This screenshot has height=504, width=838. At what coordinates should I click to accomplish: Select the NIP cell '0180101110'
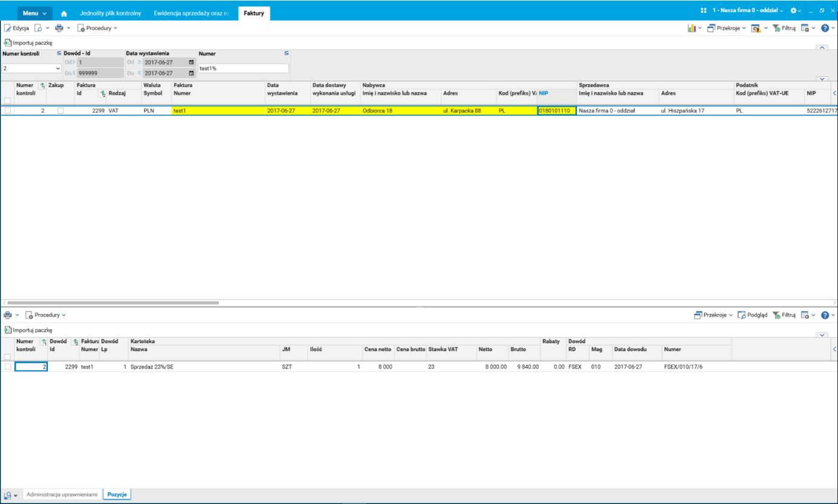[x=556, y=111]
